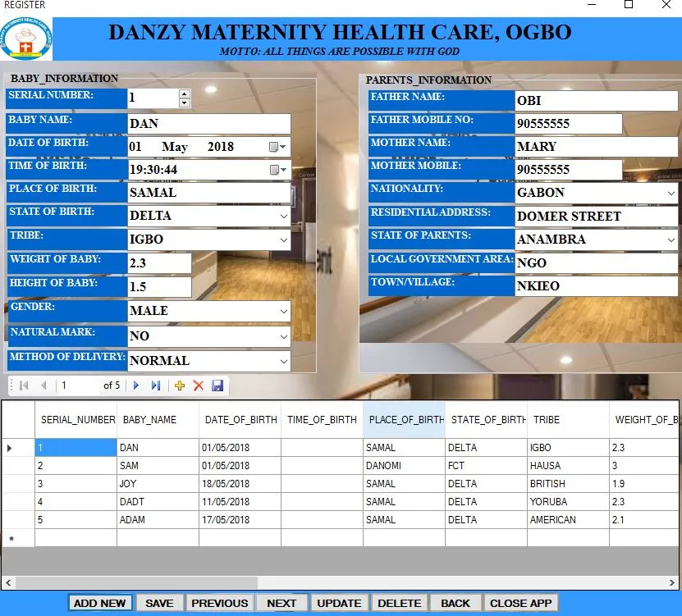The height and width of the screenshot is (616, 682).
Task: Click the Height of Baby field
Action: coord(160,287)
